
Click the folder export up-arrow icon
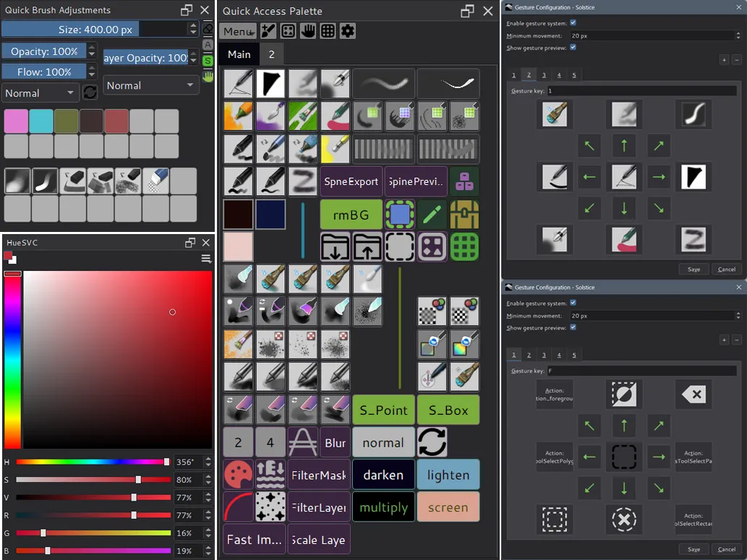[x=367, y=247]
